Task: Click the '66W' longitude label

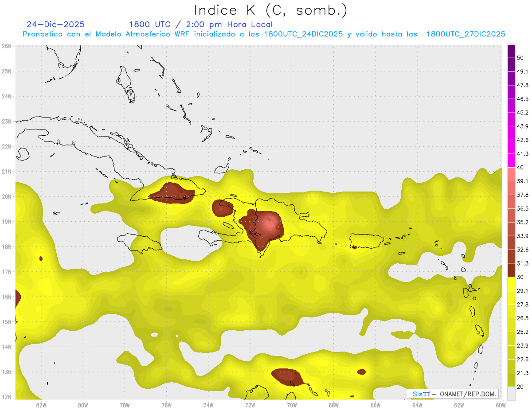Action: click(376, 404)
